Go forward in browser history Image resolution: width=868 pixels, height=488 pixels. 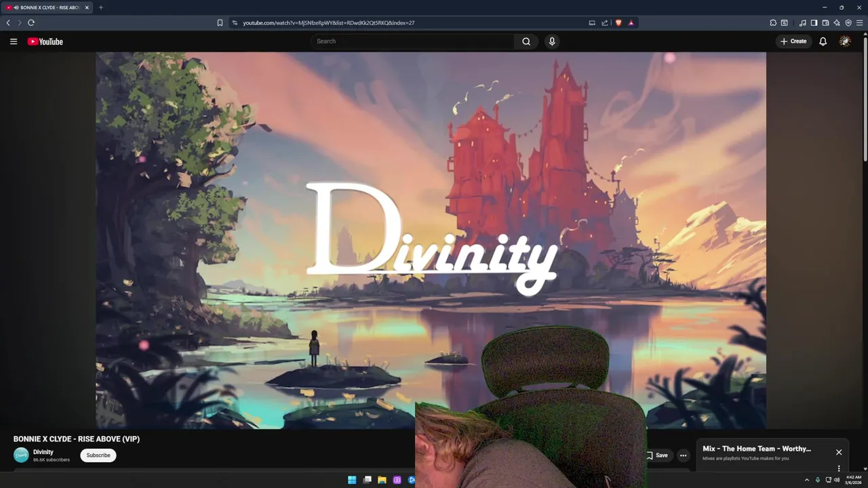[x=19, y=22]
